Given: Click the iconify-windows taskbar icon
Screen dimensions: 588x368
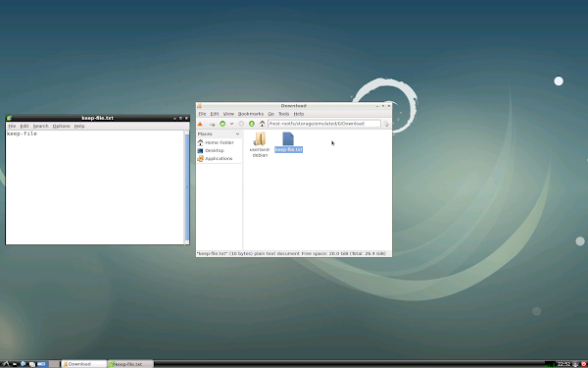Looking at the screenshot, I should [x=32, y=364].
